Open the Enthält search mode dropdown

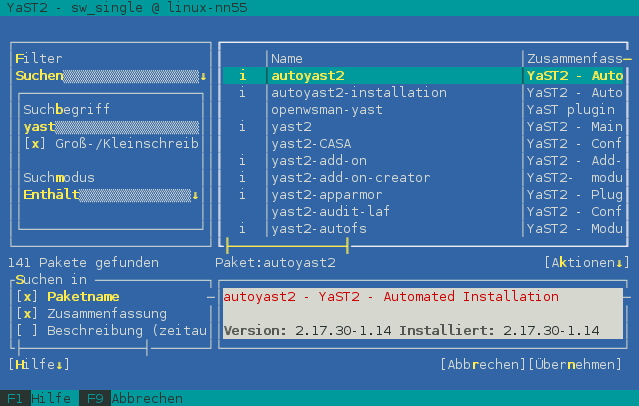[111, 195]
